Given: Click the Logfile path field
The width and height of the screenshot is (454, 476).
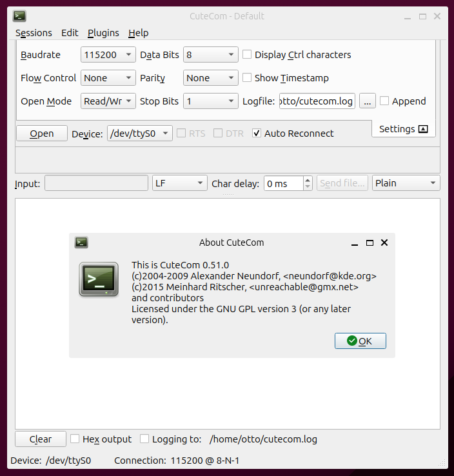Looking at the screenshot, I should click(317, 101).
